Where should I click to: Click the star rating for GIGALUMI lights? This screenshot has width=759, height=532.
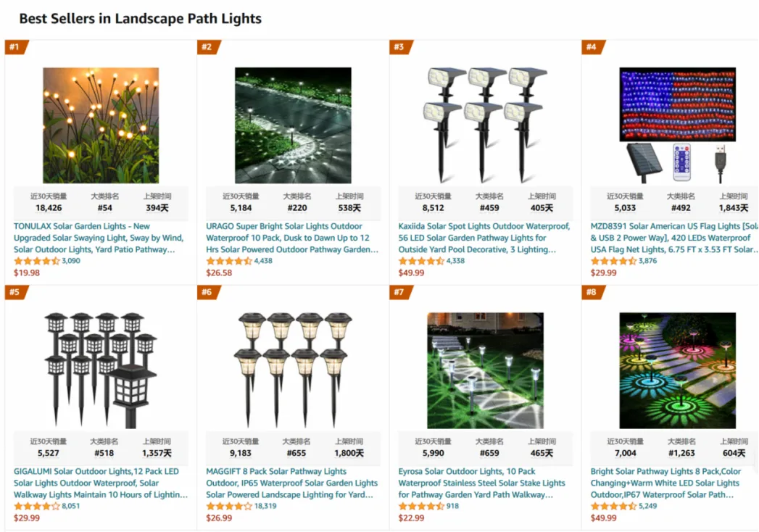pyautogui.click(x=36, y=506)
